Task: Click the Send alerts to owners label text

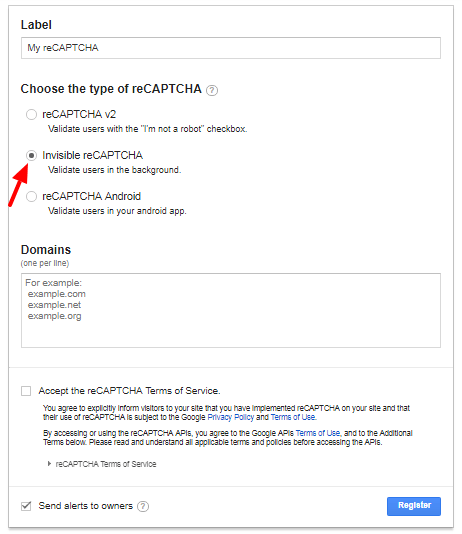Action: click(x=85, y=506)
